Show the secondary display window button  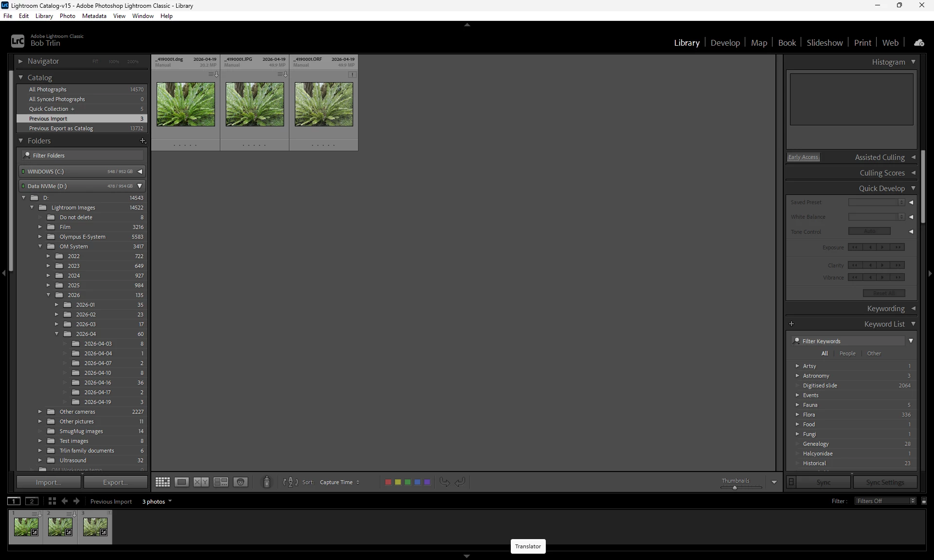32,501
